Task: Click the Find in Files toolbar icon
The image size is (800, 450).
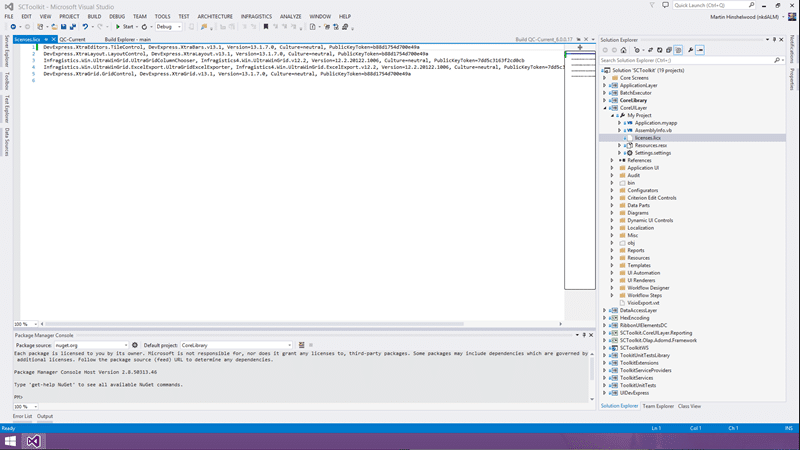Action: pyautogui.click(x=204, y=27)
